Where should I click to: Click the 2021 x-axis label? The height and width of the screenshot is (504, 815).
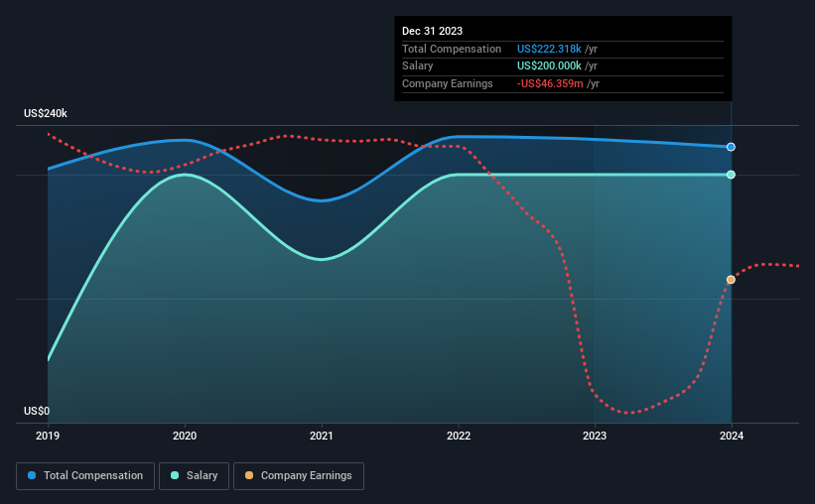coord(322,436)
